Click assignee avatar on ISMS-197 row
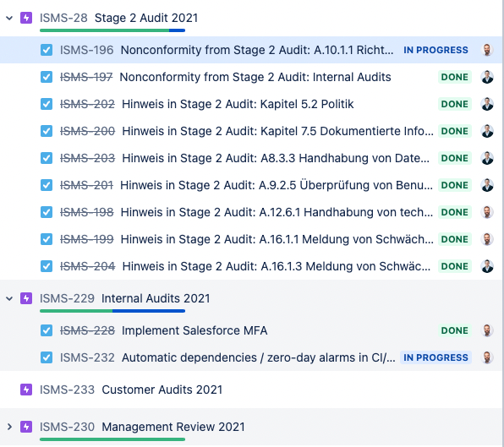Screen dimensions: 504x447 point(487,77)
